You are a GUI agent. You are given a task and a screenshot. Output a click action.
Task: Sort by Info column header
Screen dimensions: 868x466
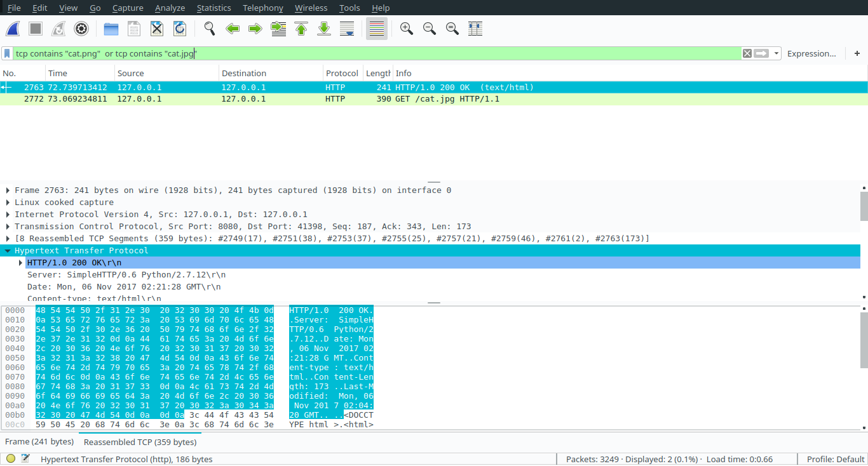pos(630,73)
